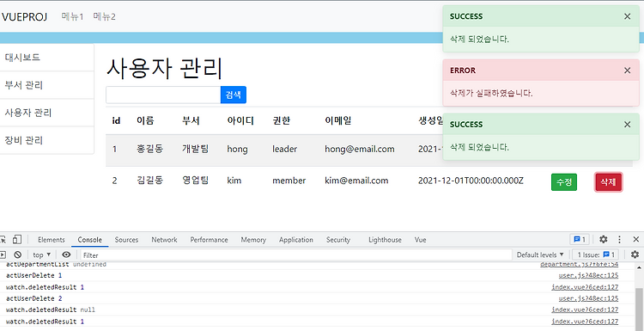Viewport: 644px width, 331px height.
Task: Click 수정 button for 김길동
Action: pos(564,182)
